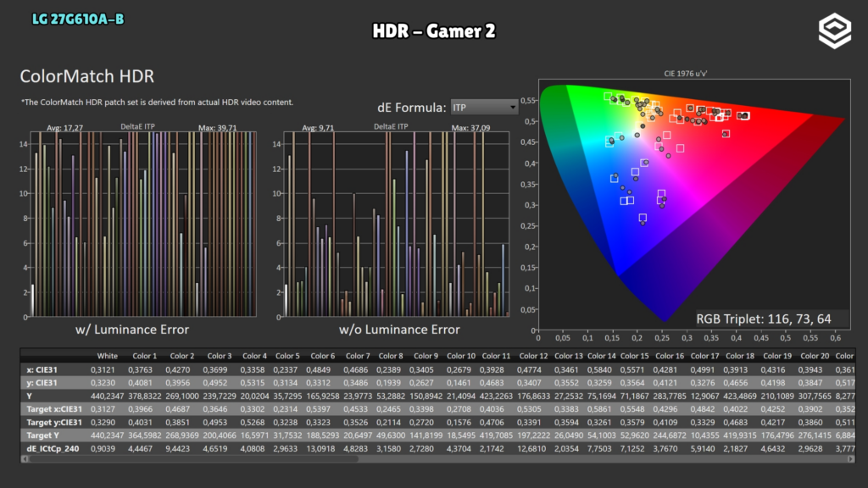
Task: Select the 'White' column header
Action: pyautogui.click(x=108, y=356)
